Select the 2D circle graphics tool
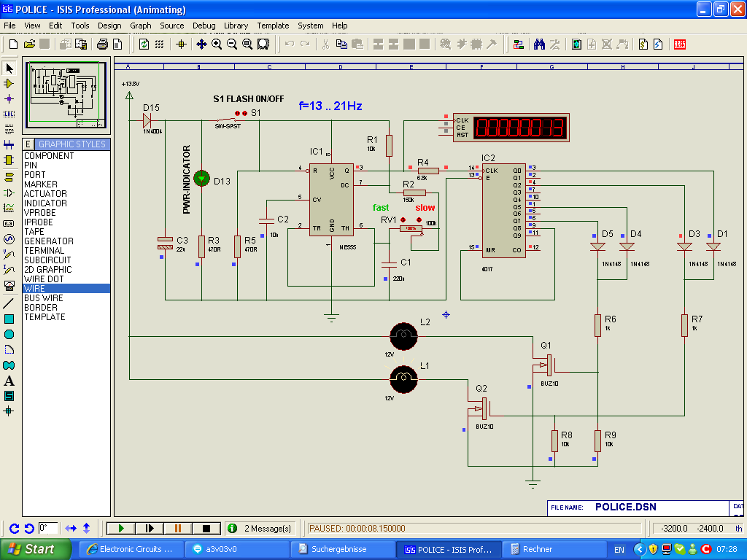Image resolution: width=747 pixels, height=560 pixels. pos(9,334)
